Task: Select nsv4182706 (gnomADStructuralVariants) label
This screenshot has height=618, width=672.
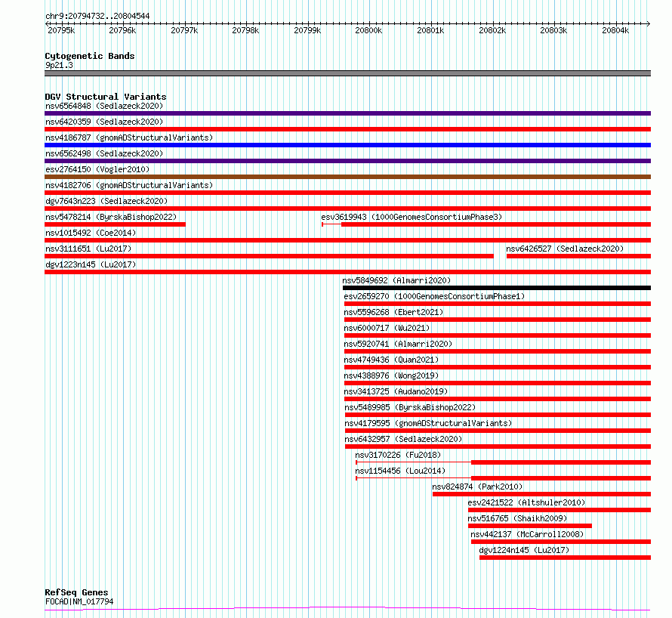Action: [x=129, y=185]
